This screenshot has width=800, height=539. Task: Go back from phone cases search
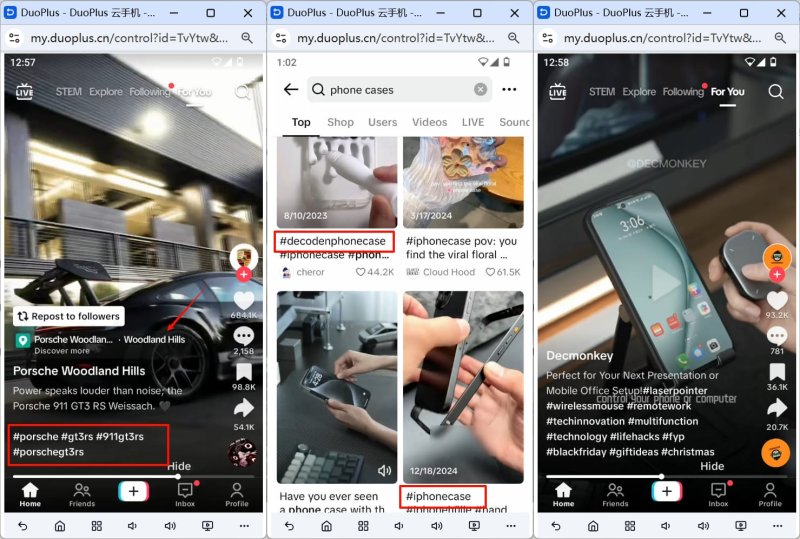pyautogui.click(x=291, y=90)
